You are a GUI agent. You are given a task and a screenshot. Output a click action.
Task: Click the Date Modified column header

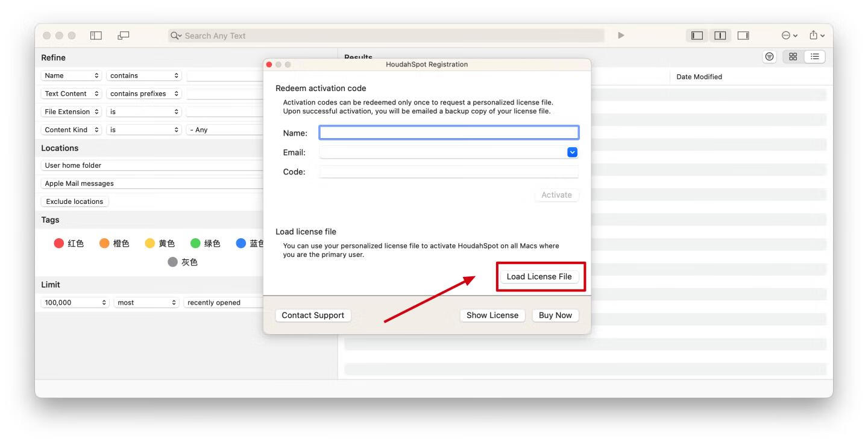click(x=699, y=77)
